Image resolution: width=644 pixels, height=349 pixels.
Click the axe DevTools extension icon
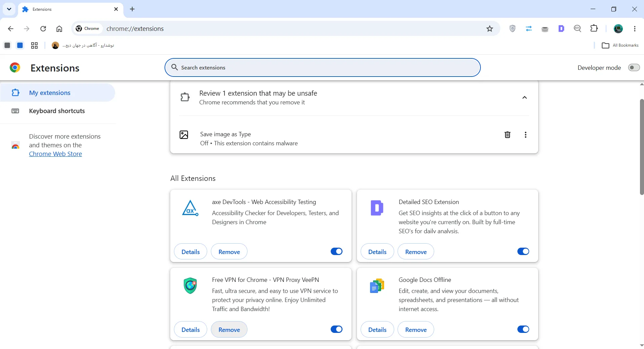tap(190, 208)
